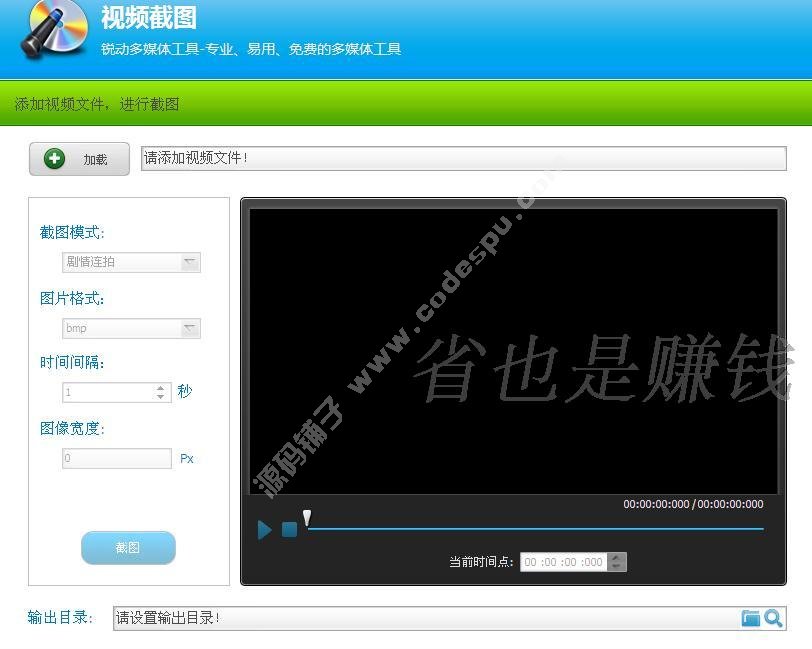
Task: Increment 当前时间点 with the up arrow
Action: pos(616,557)
